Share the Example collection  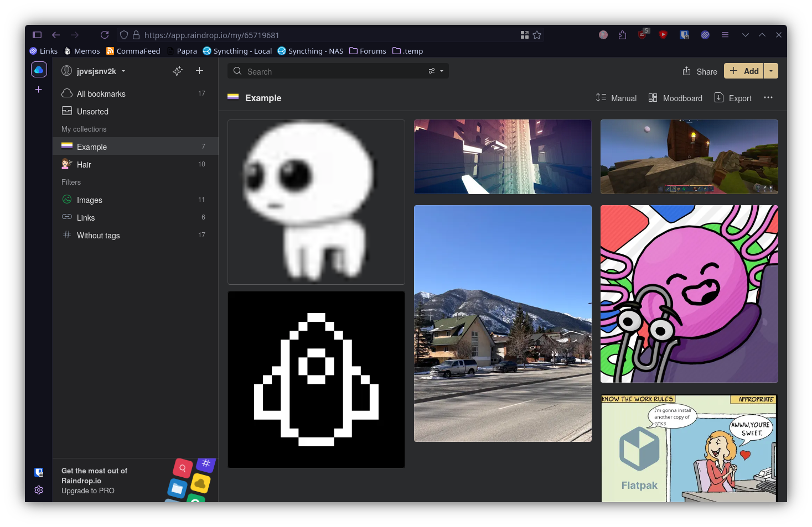pos(699,71)
